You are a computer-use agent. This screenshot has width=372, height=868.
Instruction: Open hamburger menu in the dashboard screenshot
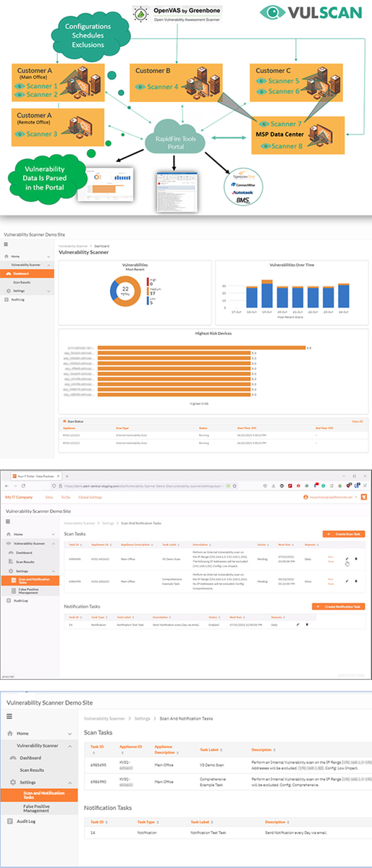pos(6,244)
